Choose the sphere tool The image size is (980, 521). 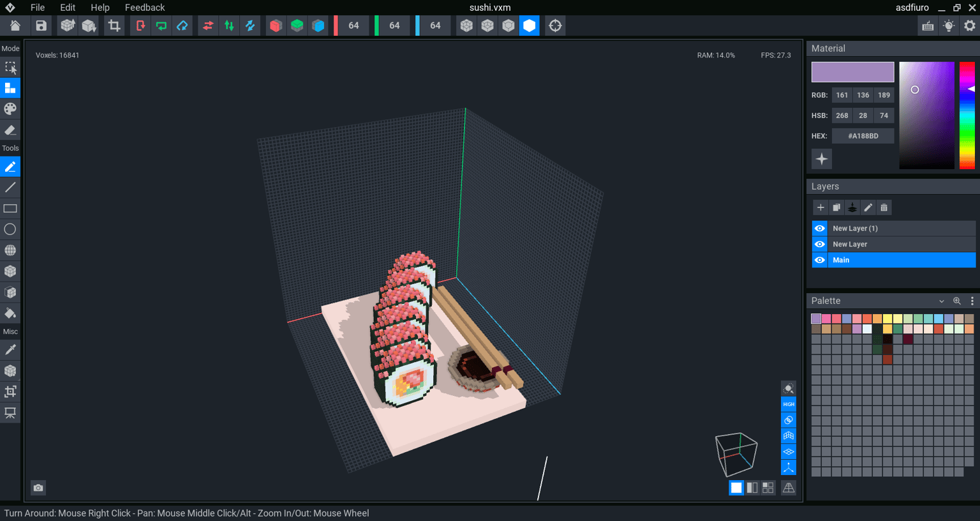click(10, 250)
